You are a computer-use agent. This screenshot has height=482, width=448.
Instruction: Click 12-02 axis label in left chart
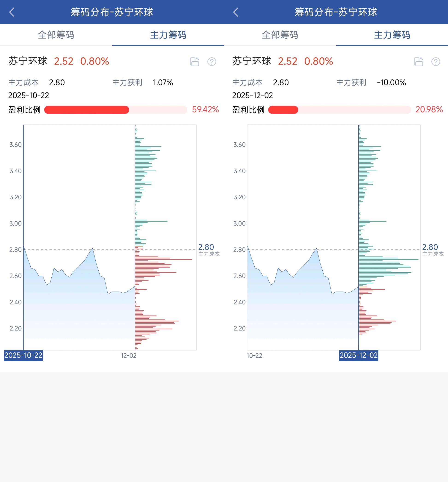pos(129,356)
